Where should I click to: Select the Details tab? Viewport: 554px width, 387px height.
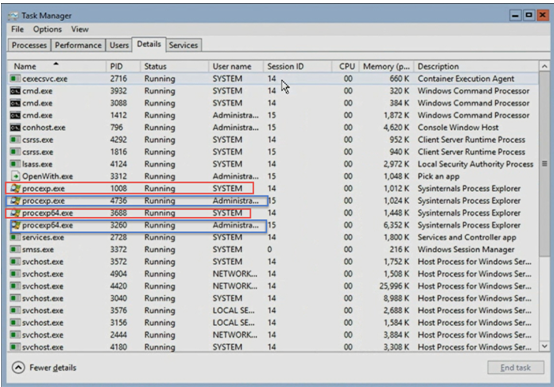click(149, 44)
